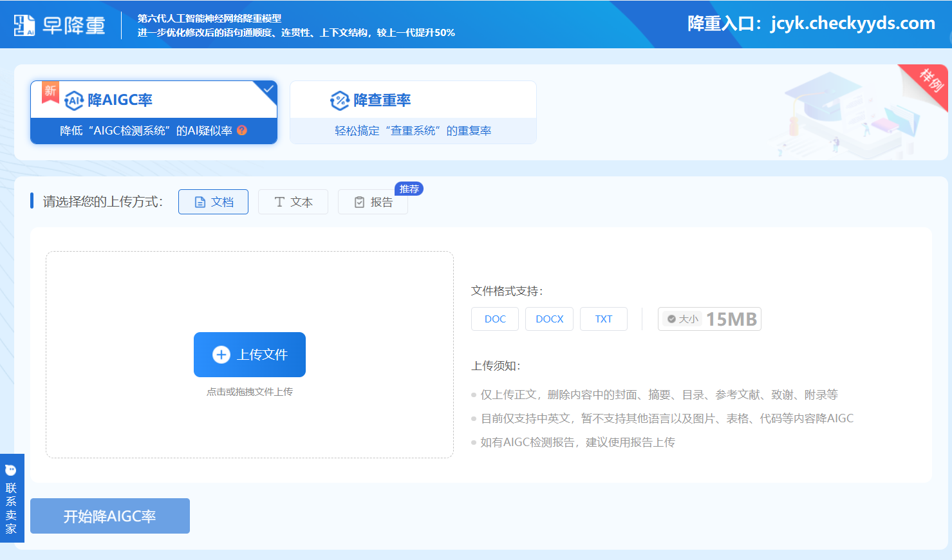Click the 上传须知 heading
This screenshot has height=560, width=952.
(496, 366)
